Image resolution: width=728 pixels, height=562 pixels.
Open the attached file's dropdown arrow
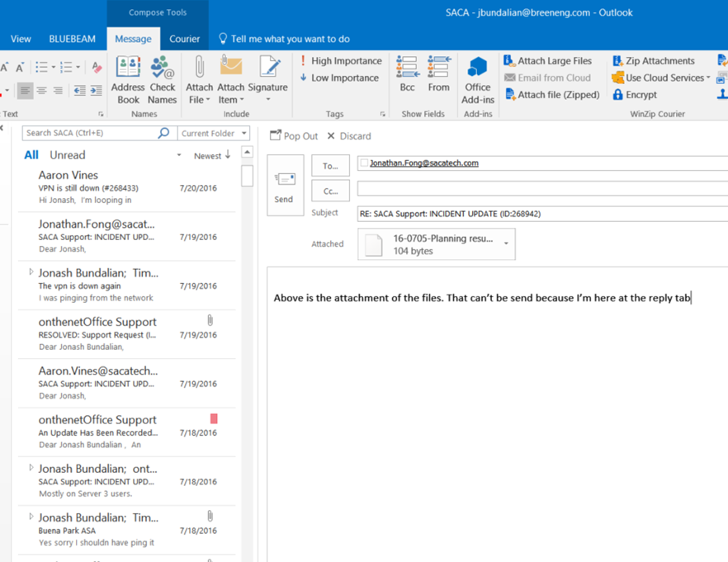(x=506, y=244)
